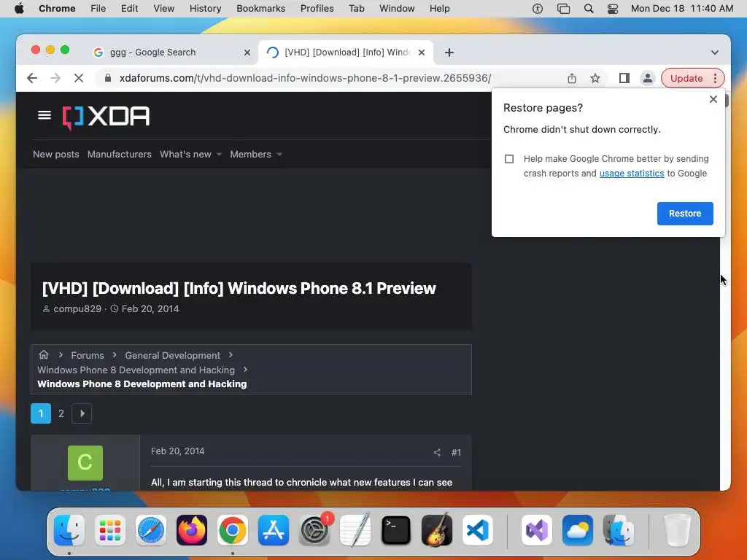Open a new tab with plus button
The height and width of the screenshot is (560, 747).
(449, 52)
